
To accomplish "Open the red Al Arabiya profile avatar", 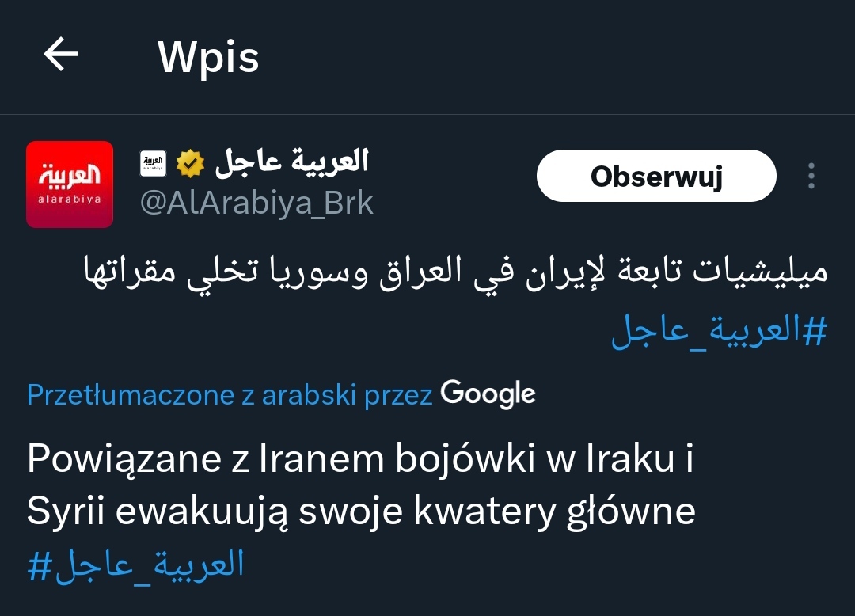I will pos(70,184).
